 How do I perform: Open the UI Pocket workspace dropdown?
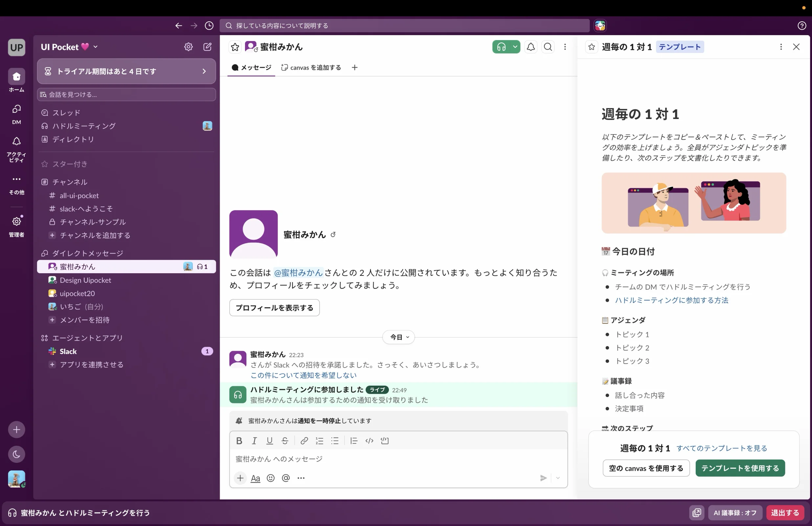pyautogui.click(x=69, y=47)
